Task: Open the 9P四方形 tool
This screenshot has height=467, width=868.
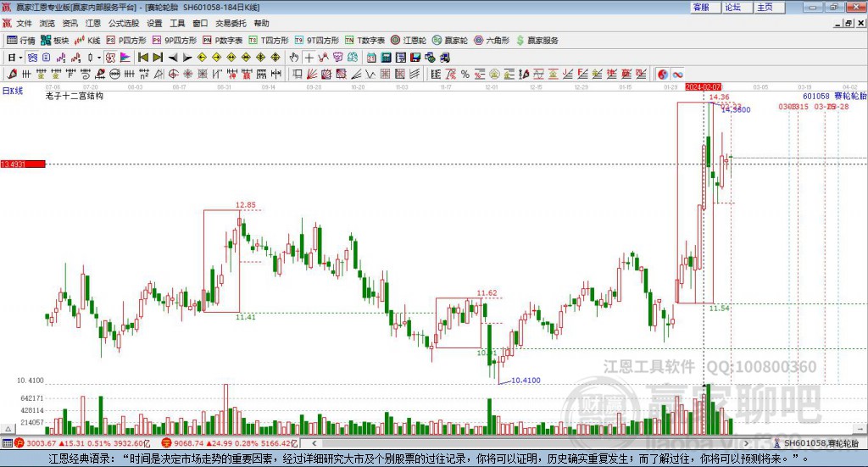Action: click(175, 41)
